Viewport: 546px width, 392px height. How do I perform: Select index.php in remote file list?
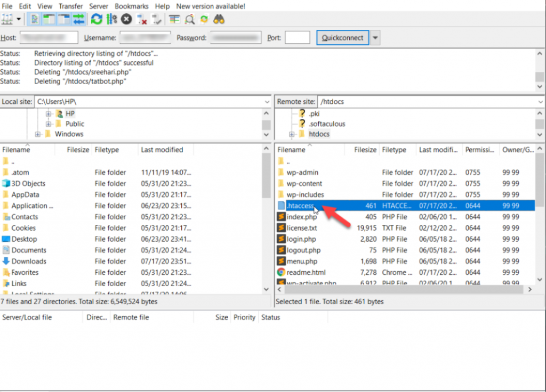(302, 217)
